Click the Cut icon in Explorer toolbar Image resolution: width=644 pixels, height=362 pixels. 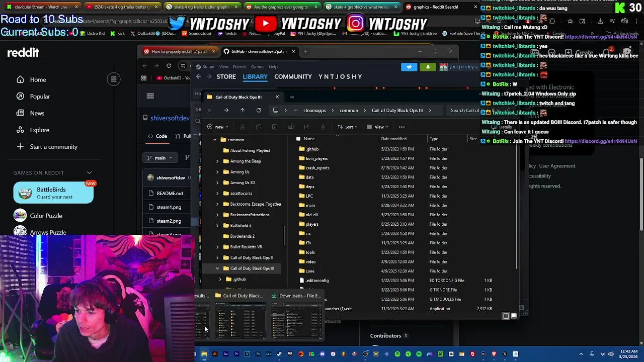[x=243, y=127]
